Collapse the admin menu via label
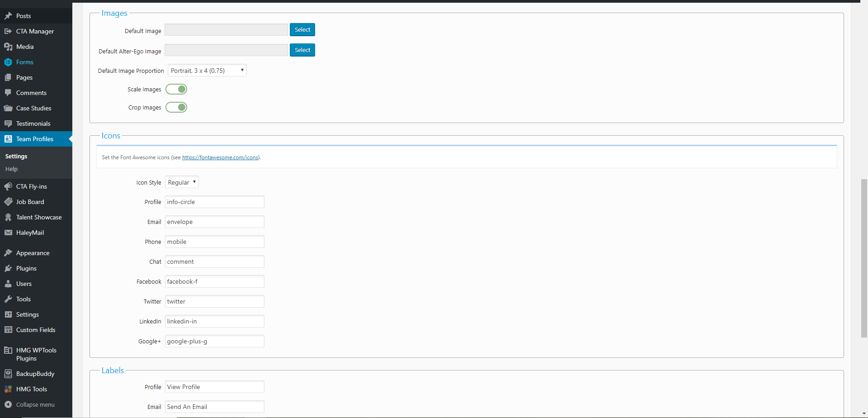The width and height of the screenshot is (868, 418). coord(35,405)
